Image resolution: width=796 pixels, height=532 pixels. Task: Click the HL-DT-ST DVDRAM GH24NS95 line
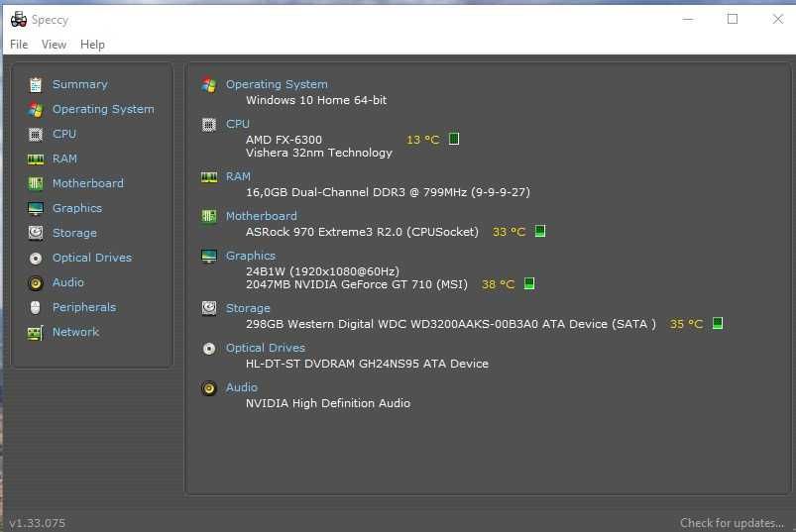coord(367,364)
